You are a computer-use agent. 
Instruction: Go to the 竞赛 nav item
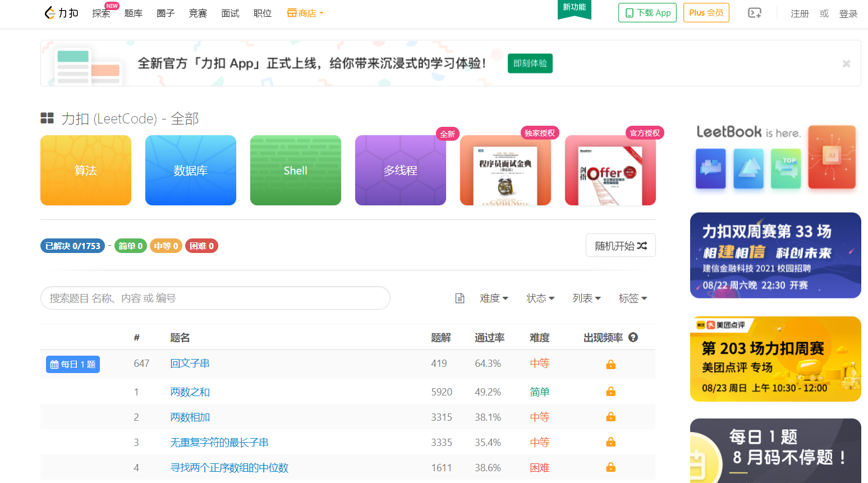198,13
